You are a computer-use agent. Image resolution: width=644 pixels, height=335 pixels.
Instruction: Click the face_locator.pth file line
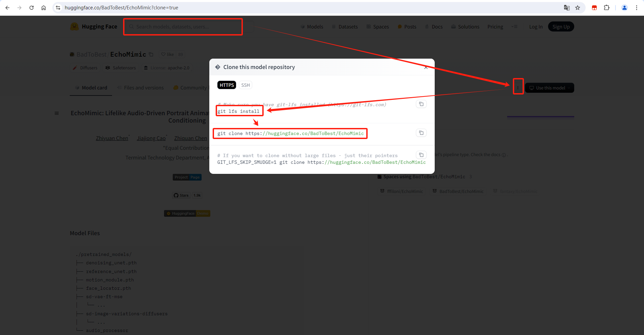point(108,288)
